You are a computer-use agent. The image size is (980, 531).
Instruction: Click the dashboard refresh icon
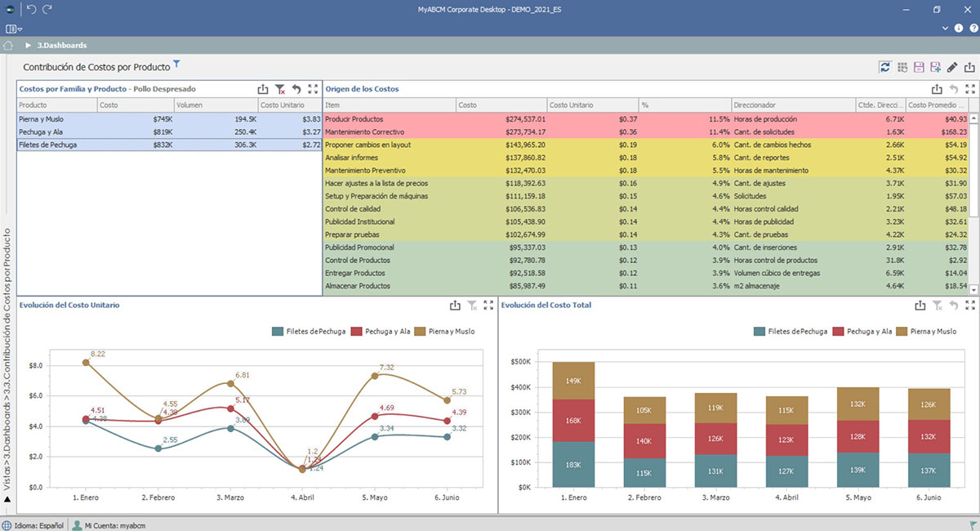point(884,67)
